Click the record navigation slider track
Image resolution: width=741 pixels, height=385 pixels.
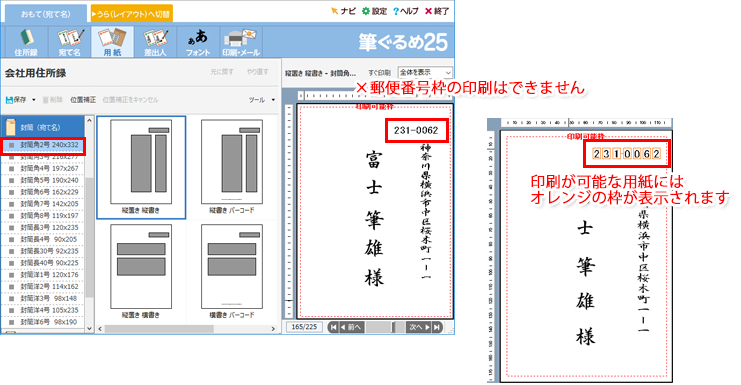pyautogui.click(x=385, y=327)
